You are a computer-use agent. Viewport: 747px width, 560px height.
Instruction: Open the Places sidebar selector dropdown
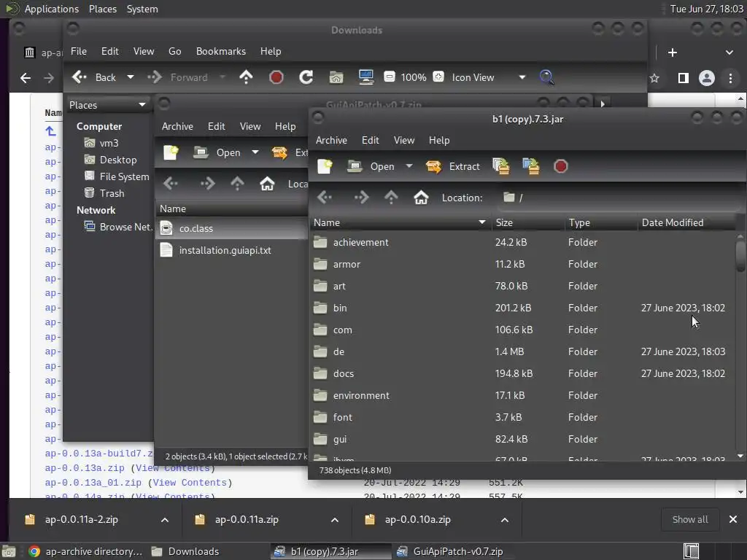[108, 105]
